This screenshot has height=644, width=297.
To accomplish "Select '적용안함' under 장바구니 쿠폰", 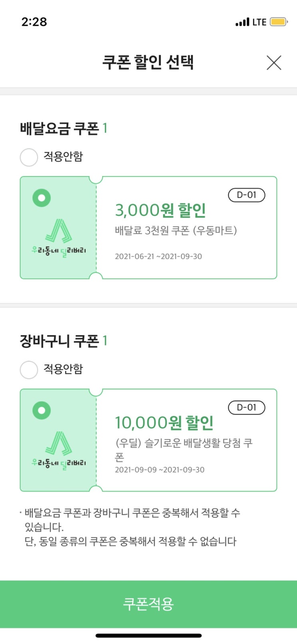I will [29, 370].
